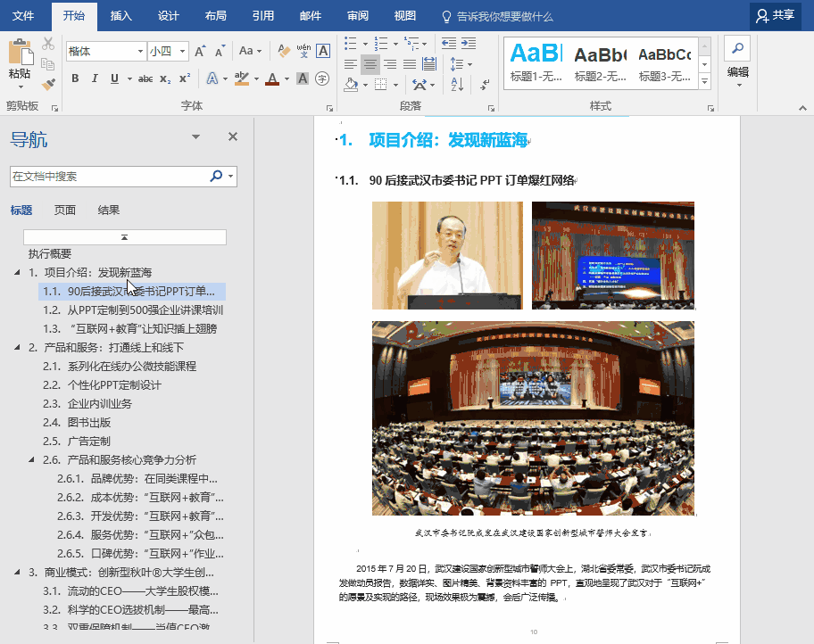Click the 在文档中搜索 search field
The image size is (814, 644).
click(x=109, y=177)
